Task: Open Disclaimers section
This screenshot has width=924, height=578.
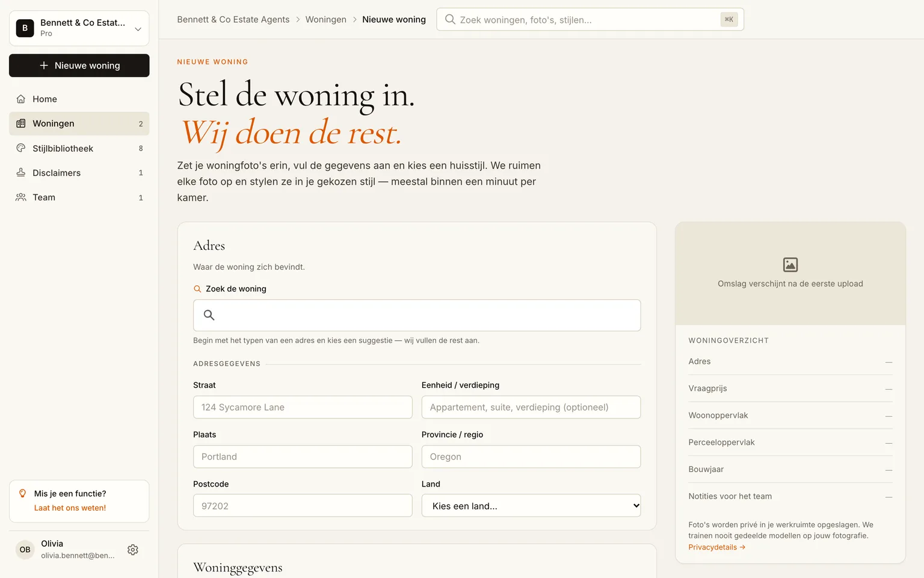Action: (x=79, y=173)
